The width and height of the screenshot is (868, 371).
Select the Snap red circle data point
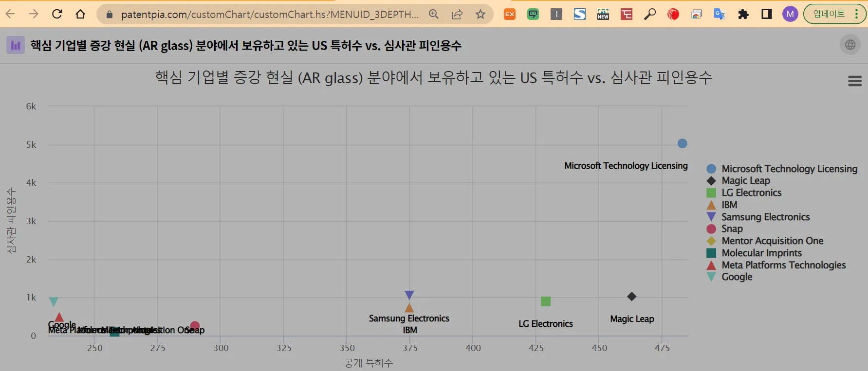click(195, 326)
